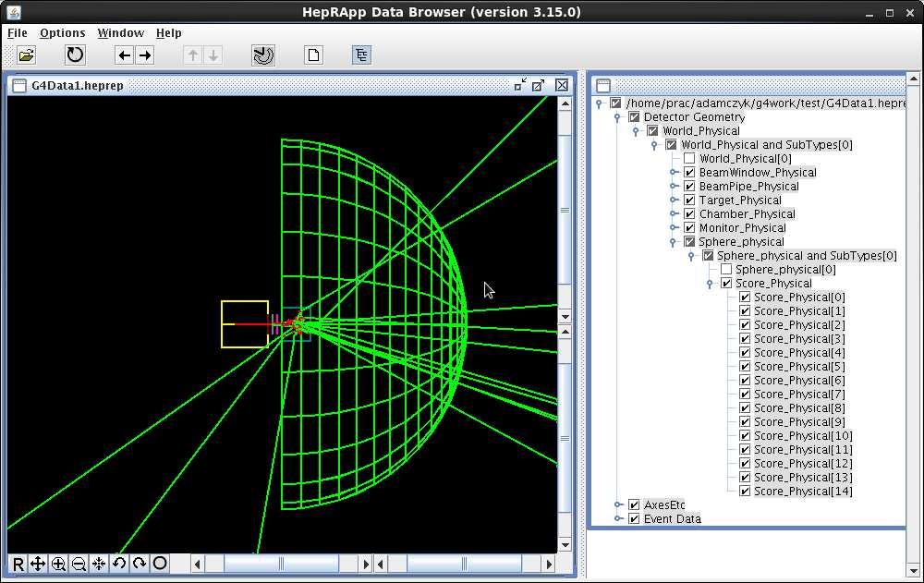The height and width of the screenshot is (583, 924).
Task: Click the circle icon in view toolbar
Action: pyautogui.click(x=160, y=565)
